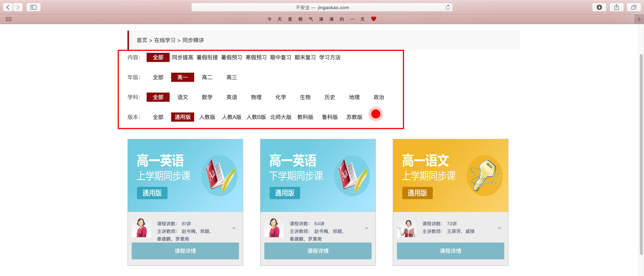Click the share icon in toolbar
The image size is (644, 276).
617,7
